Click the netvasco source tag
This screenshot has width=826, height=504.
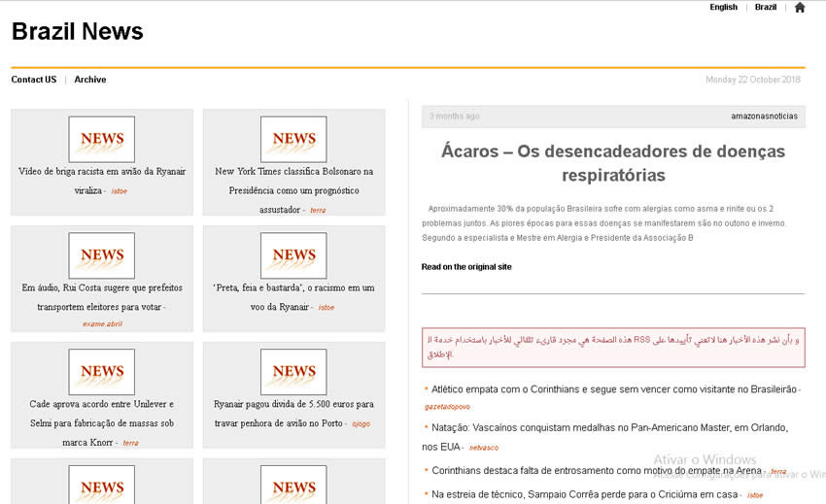coord(484,448)
